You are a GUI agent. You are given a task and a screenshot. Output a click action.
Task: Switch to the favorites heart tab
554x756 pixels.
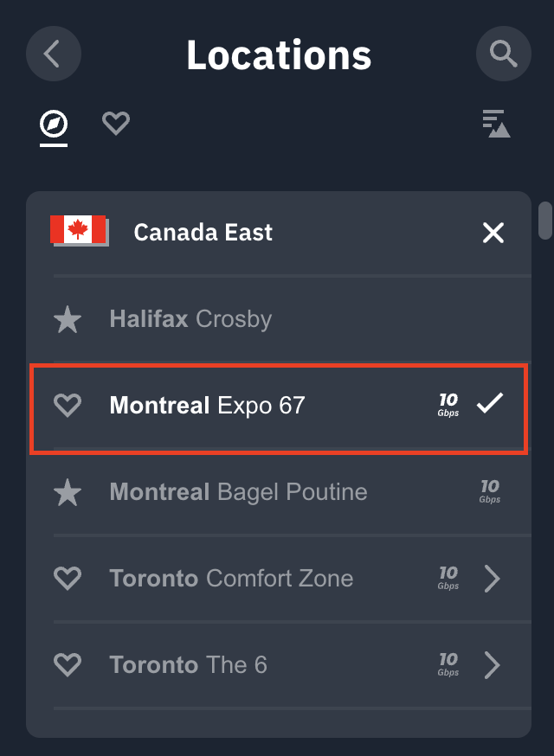tap(116, 123)
